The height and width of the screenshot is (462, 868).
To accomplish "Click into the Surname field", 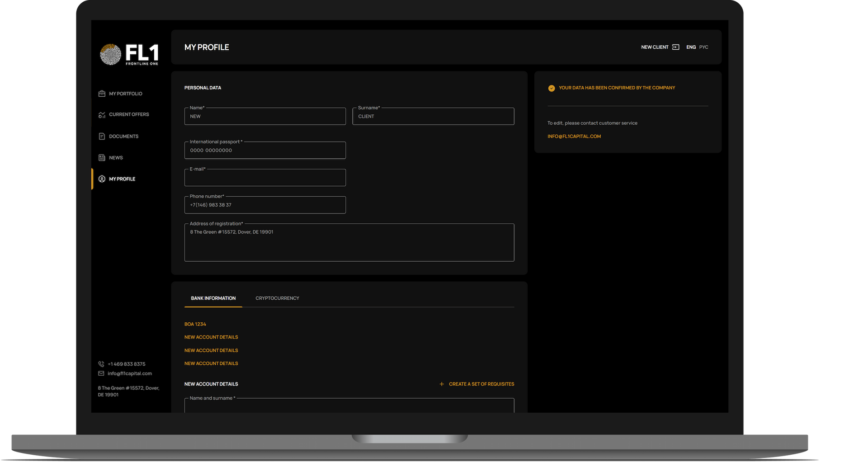I will (x=433, y=116).
